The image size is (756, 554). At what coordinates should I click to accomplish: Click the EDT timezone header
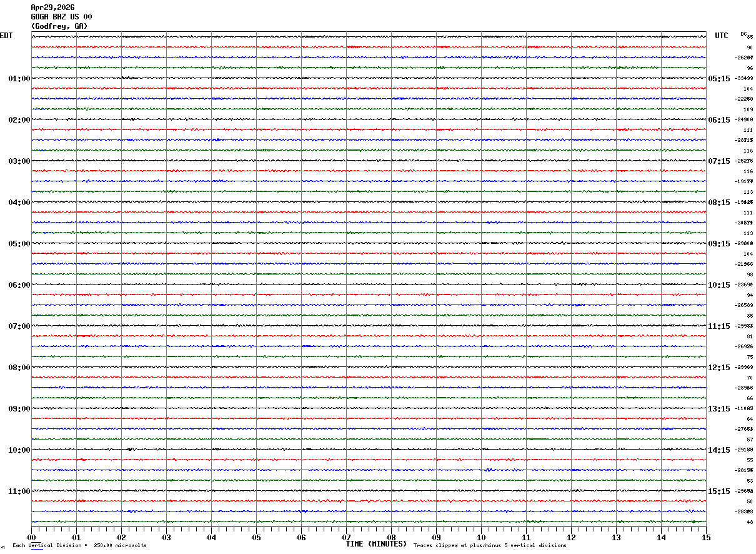click(6, 36)
